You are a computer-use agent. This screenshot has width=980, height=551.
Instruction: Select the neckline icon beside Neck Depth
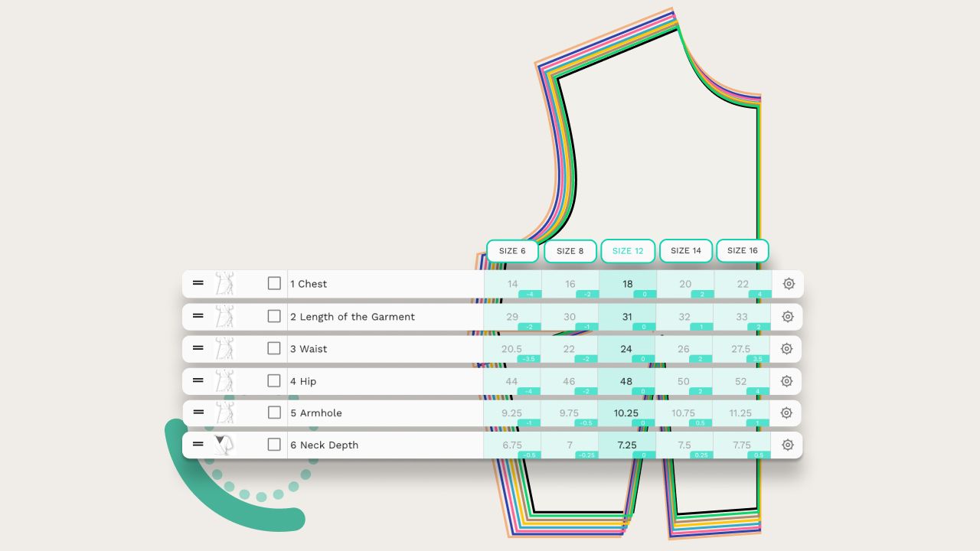223,445
